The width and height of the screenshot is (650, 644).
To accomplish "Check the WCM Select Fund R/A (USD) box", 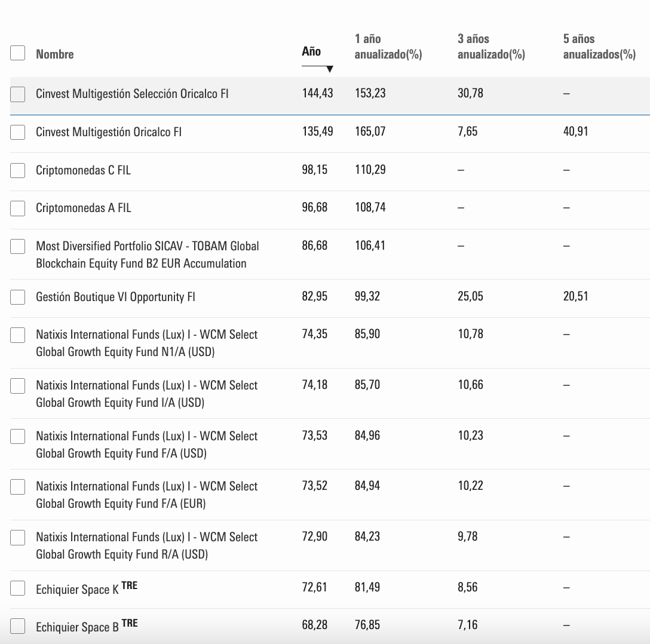I will click(x=17, y=538).
